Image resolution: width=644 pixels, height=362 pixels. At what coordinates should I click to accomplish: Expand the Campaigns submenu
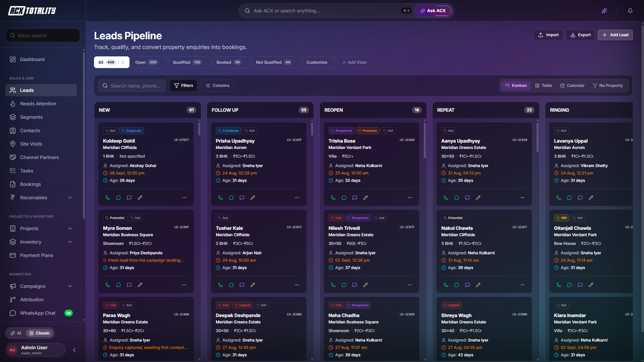tap(41, 286)
